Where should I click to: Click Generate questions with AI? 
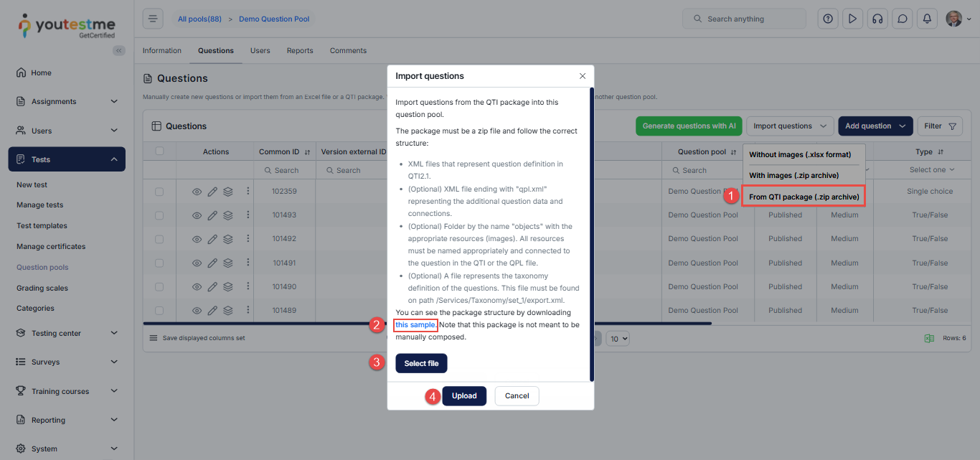(689, 126)
